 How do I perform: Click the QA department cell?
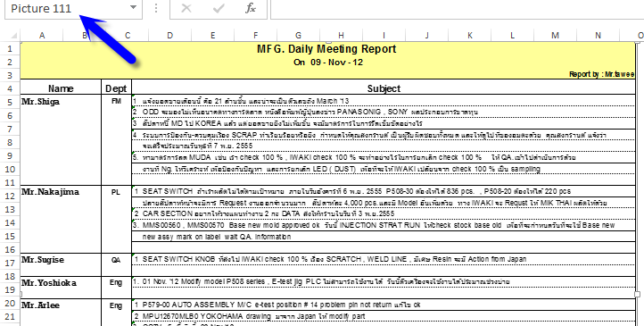116,260
